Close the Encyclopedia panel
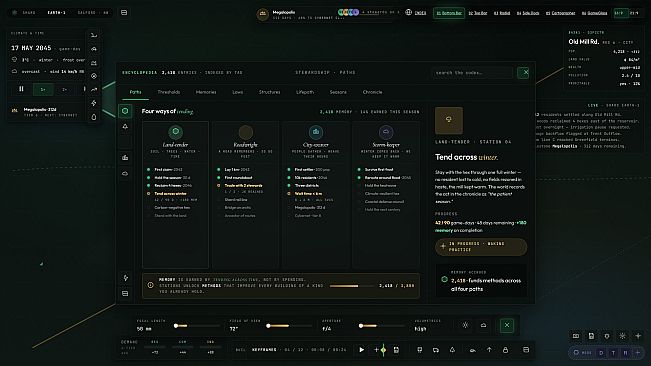 click(x=523, y=73)
